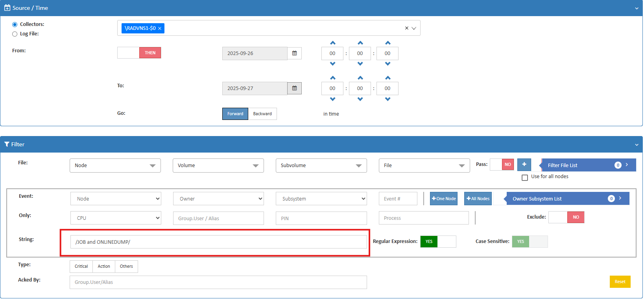This screenshot has width=644, height=300.
Task: Check Use for all nodes
Action: (x=524, y=178)
